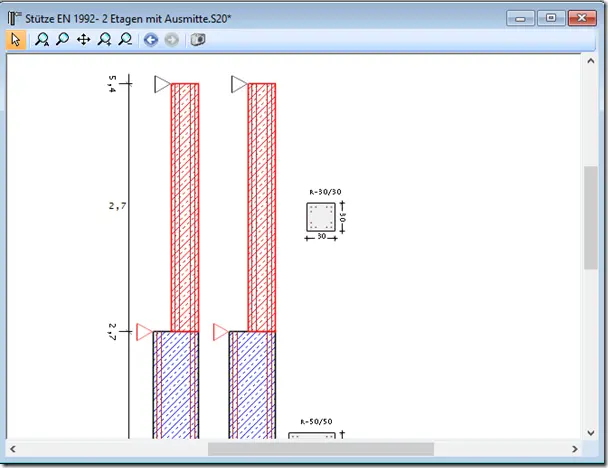This screenshot has height=468, width=608.
Task: Click the horizontal scrollbar thumb
Action: (321, 449)
